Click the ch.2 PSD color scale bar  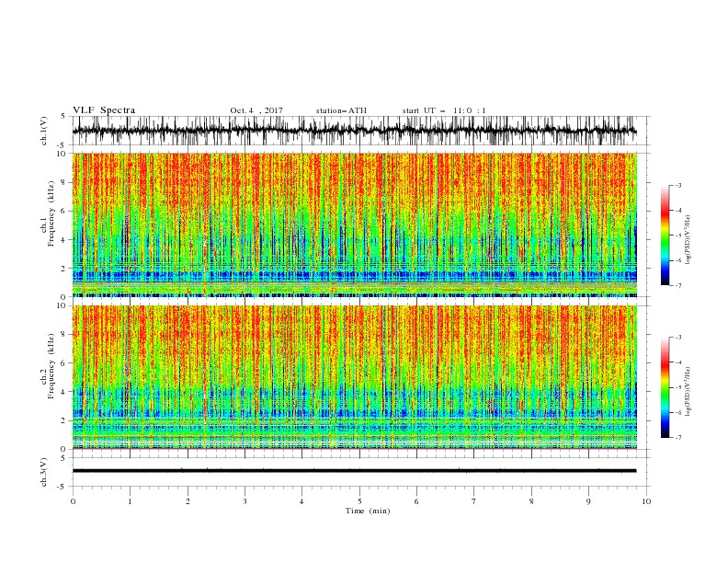coord(665,387)
